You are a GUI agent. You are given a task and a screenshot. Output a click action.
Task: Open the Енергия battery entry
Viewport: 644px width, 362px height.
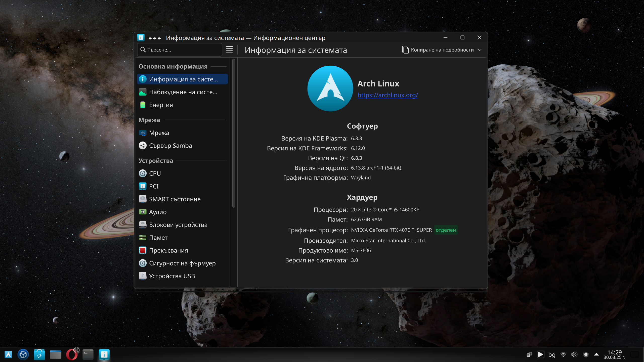pos(183,105)
